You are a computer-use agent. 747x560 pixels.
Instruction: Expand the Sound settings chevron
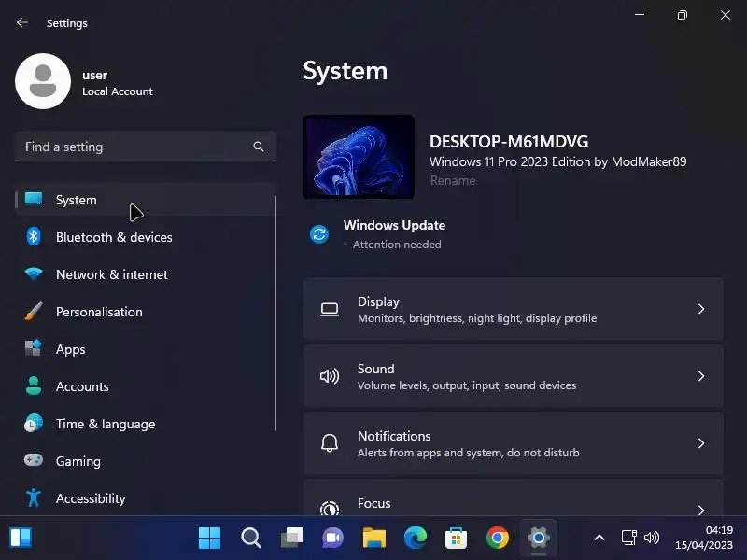coord(701,376)
